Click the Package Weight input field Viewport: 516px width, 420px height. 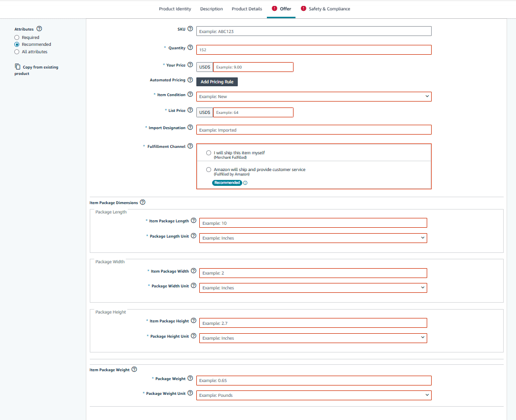pos(314,381)
